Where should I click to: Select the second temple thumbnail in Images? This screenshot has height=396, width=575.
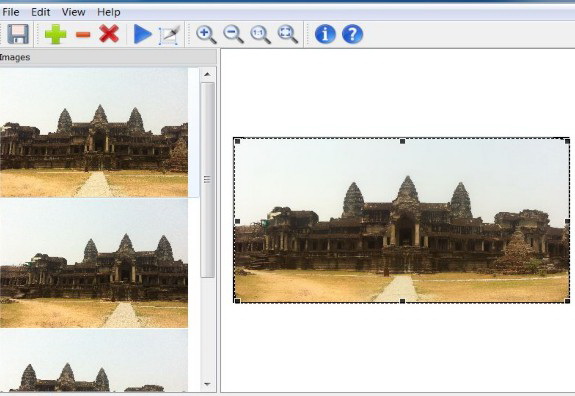pos(94,263)
